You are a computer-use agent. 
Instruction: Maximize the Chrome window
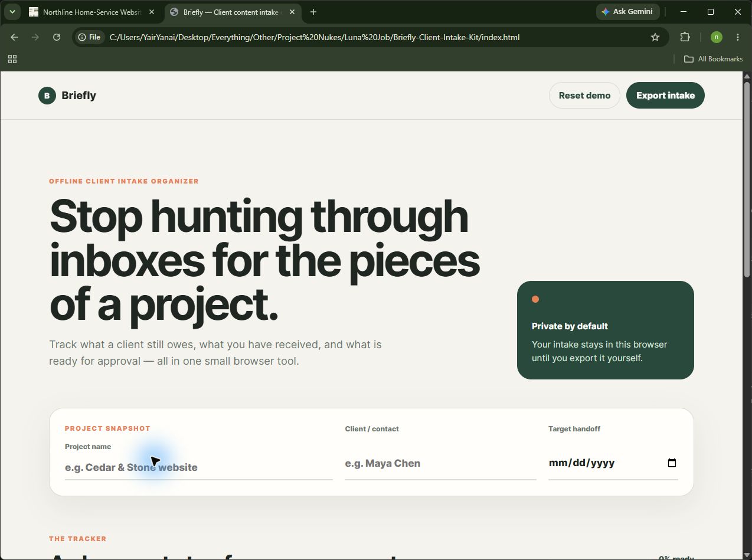click(x=711, y=12)
